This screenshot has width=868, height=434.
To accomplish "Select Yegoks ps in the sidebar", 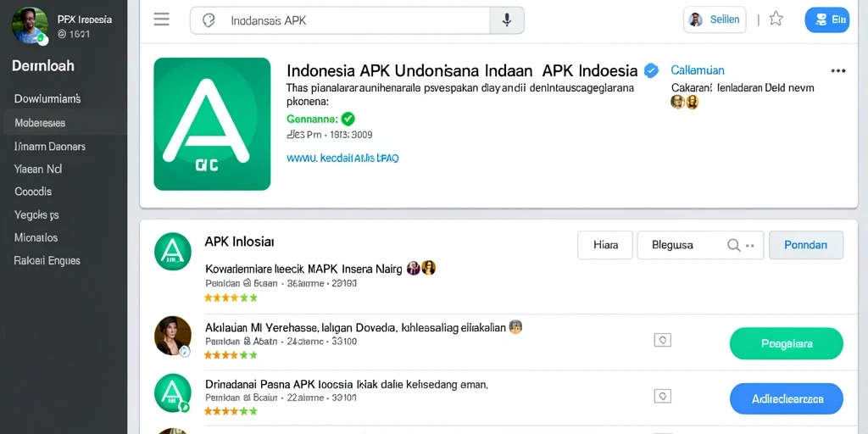I will pos(36,214).
